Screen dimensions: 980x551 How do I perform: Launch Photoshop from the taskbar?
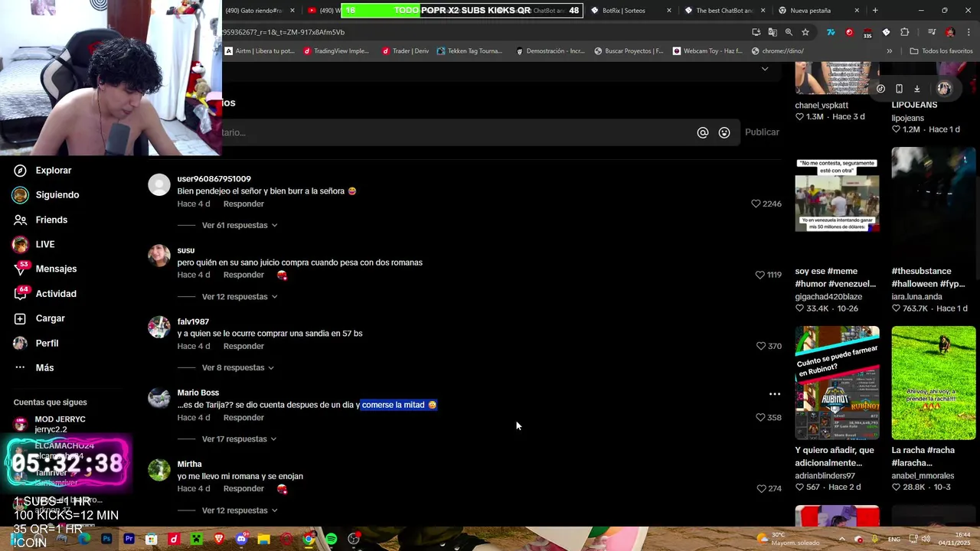pyautogui.click(x=106, y=539)
